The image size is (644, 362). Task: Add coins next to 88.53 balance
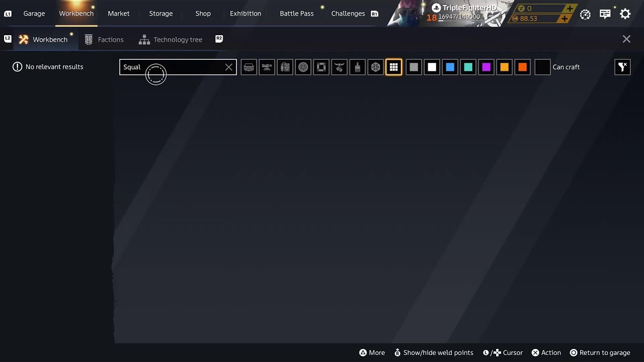pos(565,19)
